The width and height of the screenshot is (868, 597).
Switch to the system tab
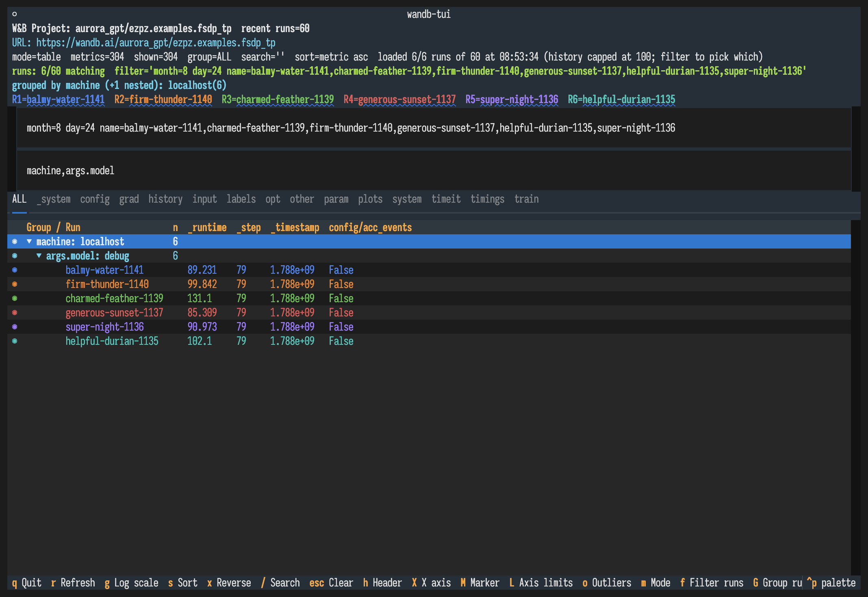pyautogui.click(x=407, y=199)
